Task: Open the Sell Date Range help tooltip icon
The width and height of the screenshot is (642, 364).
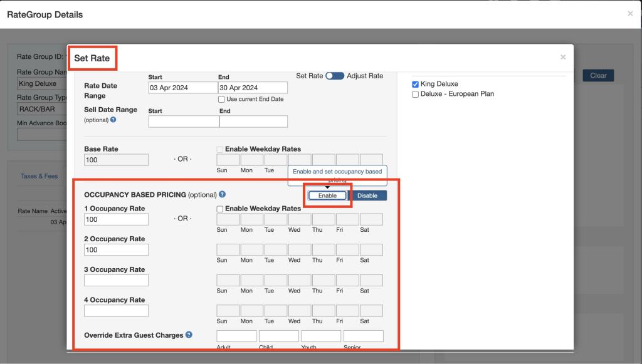Action: tap(114, 120)
